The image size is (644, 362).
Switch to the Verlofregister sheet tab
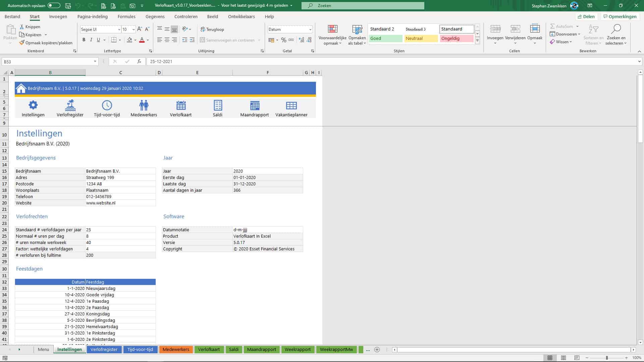click(x=104, y=349)
